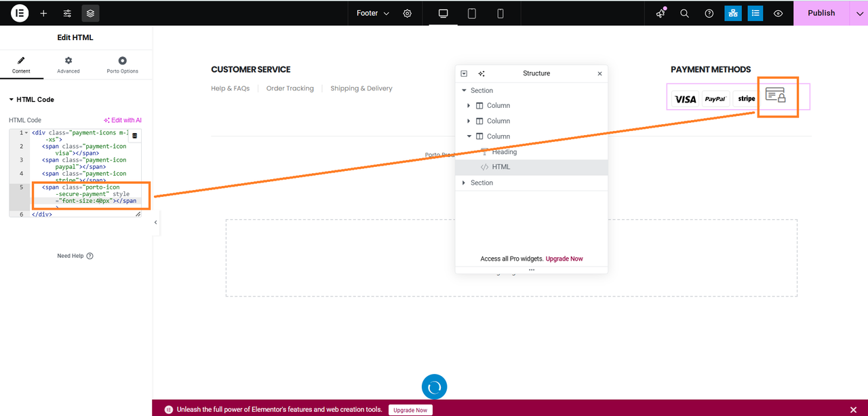The image size is (868, 416).
Task: Open Site Settings sliders icon
Action: 67,13
